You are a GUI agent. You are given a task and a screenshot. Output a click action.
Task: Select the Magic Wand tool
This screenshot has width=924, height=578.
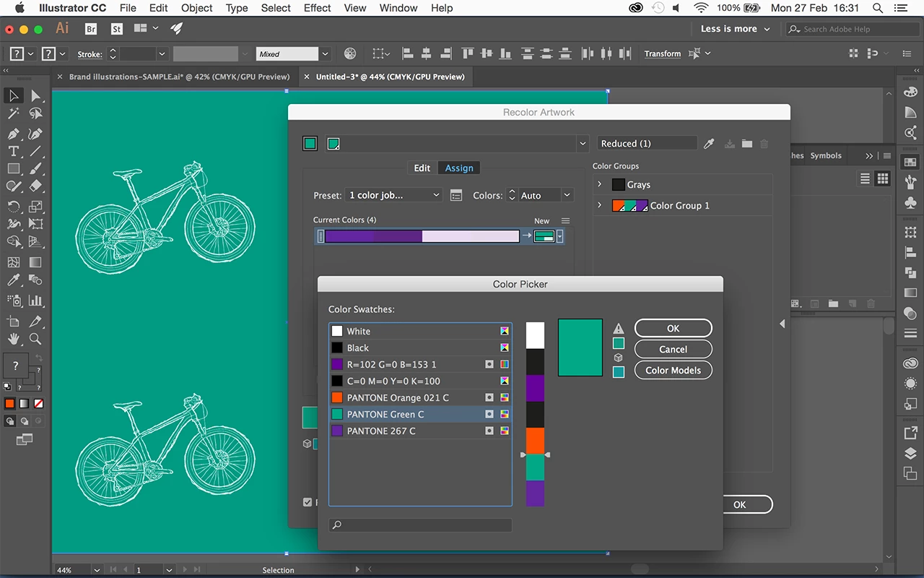pos(13,114)
